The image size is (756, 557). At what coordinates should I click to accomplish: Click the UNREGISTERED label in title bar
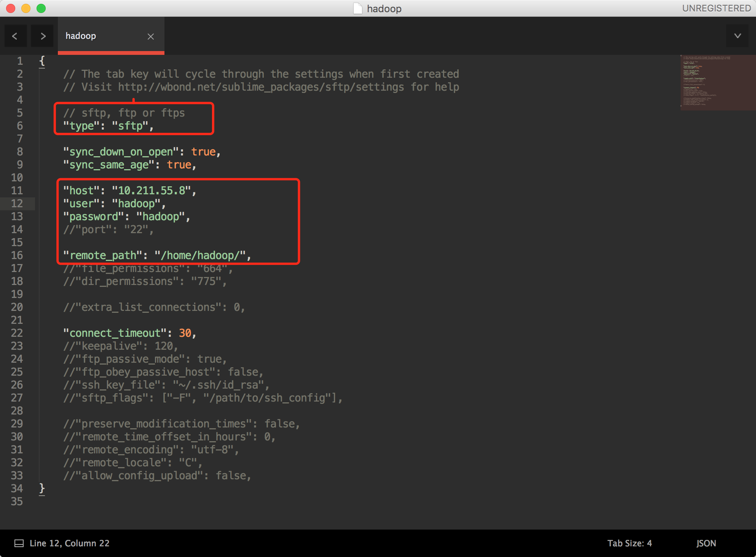[716, 8]
